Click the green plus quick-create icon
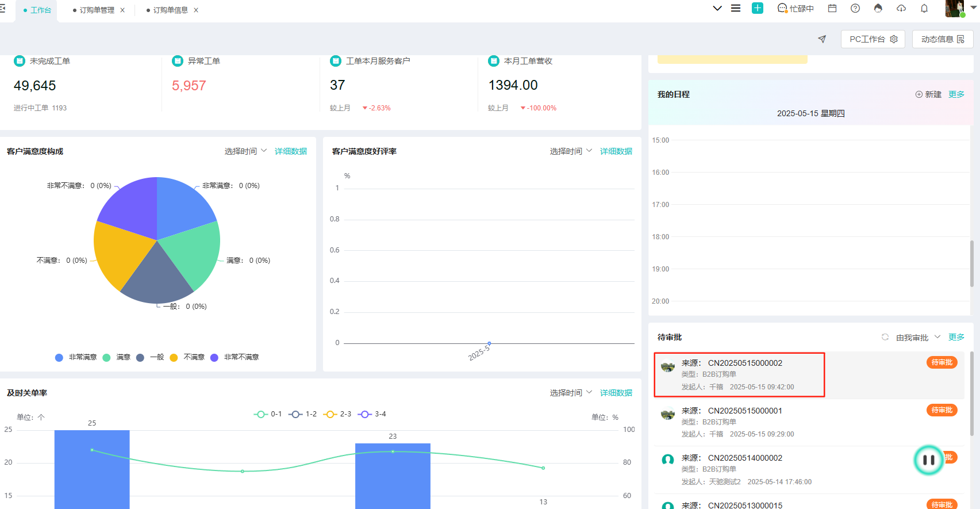The image size is (980, 509). (758, 8)
